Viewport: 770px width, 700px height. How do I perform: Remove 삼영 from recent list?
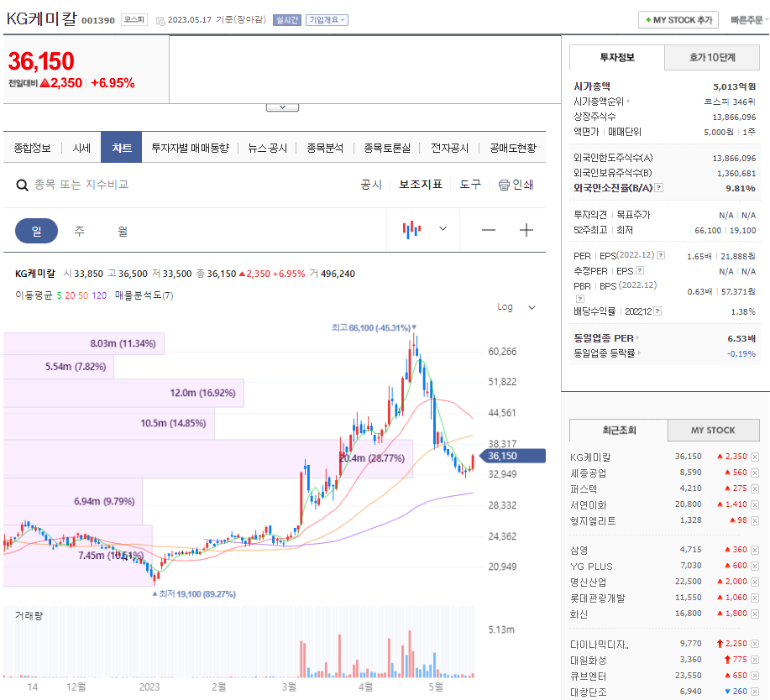point(755,550)
